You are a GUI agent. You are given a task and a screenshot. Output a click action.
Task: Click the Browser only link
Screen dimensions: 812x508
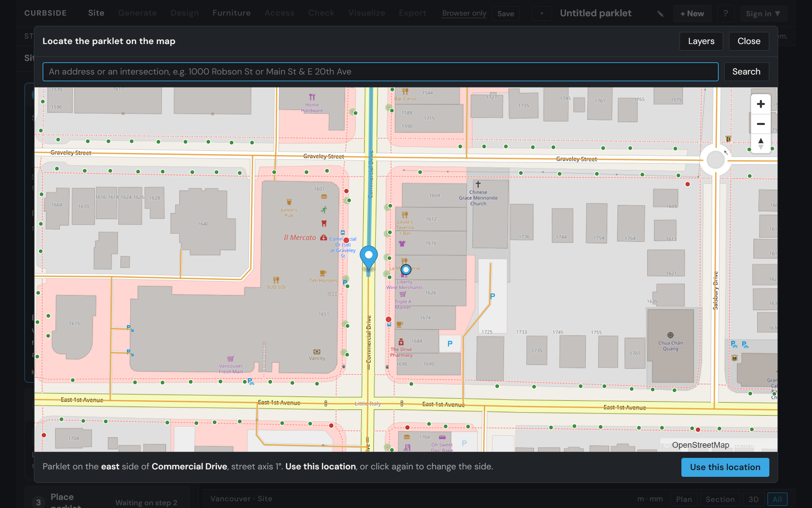pos(464,13)
